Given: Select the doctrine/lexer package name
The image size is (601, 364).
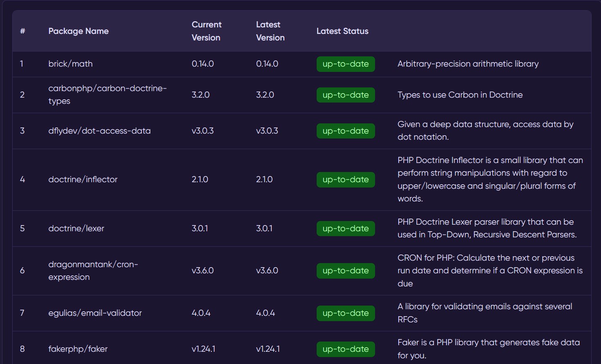Looking at the screenshot, I should (76, 229).
